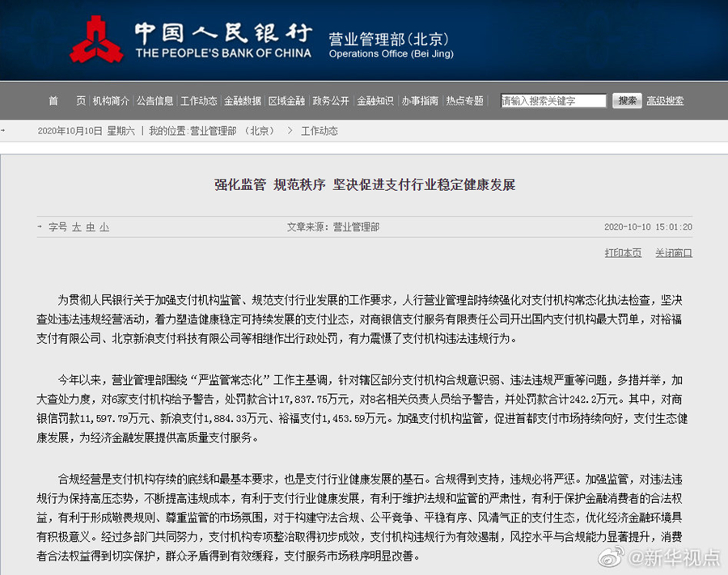
Task: Click the arrow icon next to 字号 label
Action: (x=40, y=227)
